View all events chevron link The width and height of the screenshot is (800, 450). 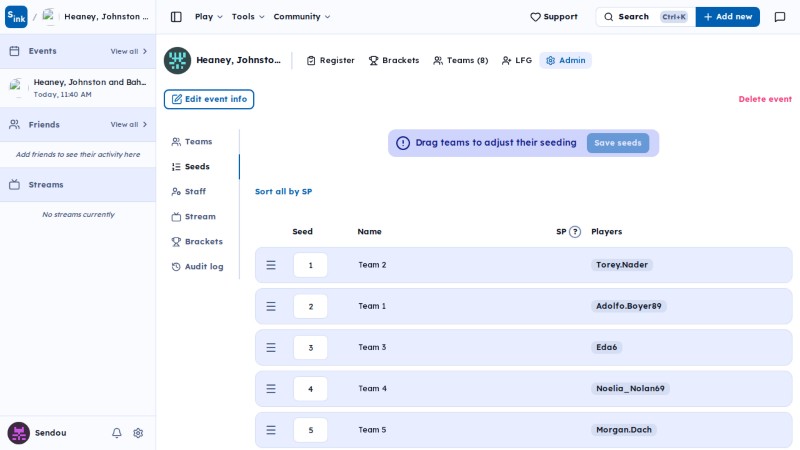click(x=129, y=52)
